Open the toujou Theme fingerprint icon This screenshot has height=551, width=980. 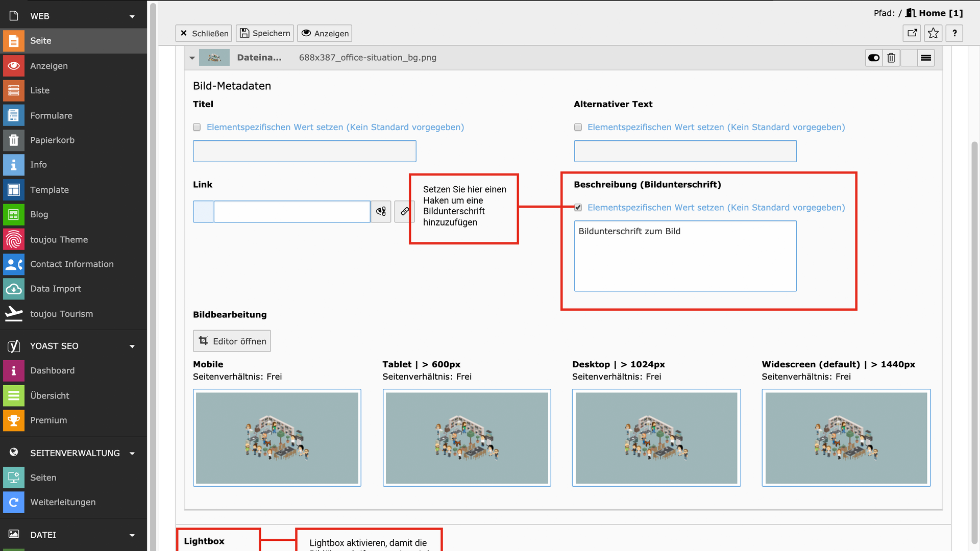(x=14, y=239)
